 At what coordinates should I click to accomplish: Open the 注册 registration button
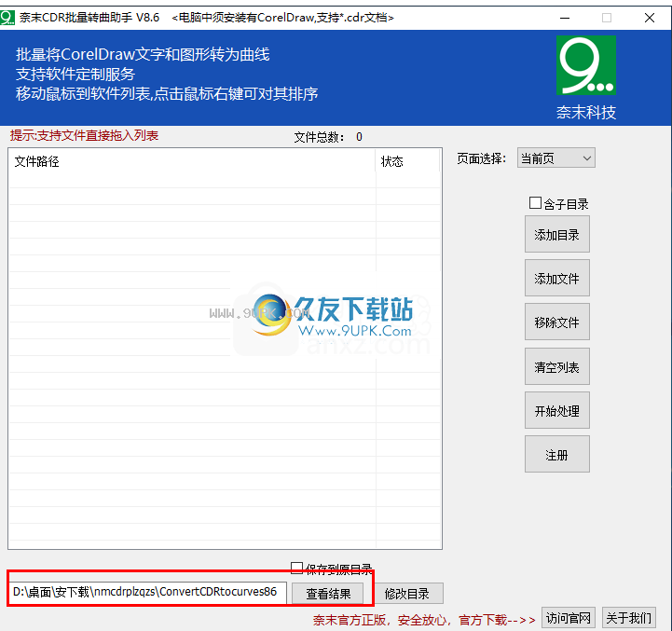[556, 455]
